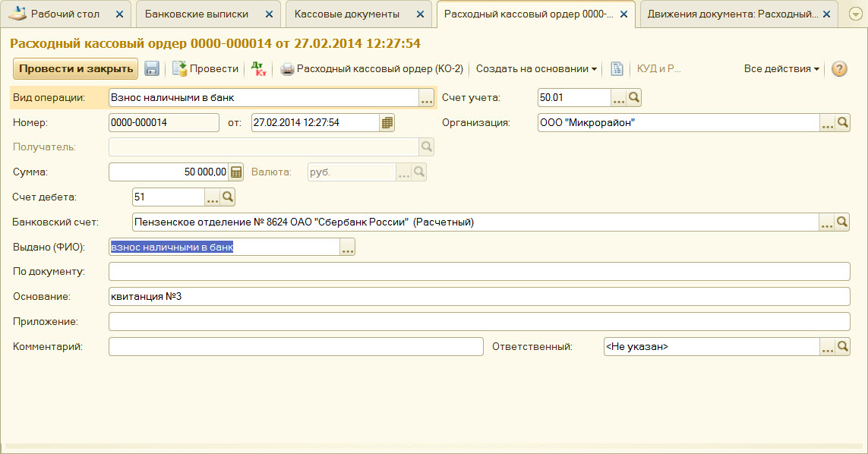
Task: Open document movements Дт/Кт icon
Action: pyautogui.click(x=259, y=69)
